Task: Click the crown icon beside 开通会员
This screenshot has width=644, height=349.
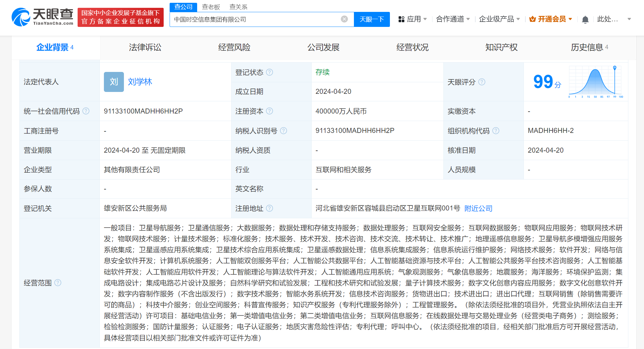Action: point(533,19)
